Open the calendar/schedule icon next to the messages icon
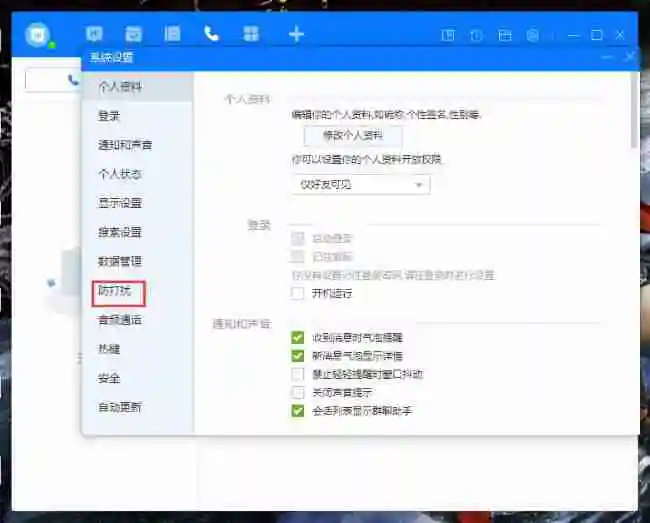The height and width of the screenshot is (523, 650). pyautogui.click(x=133, y=34)
